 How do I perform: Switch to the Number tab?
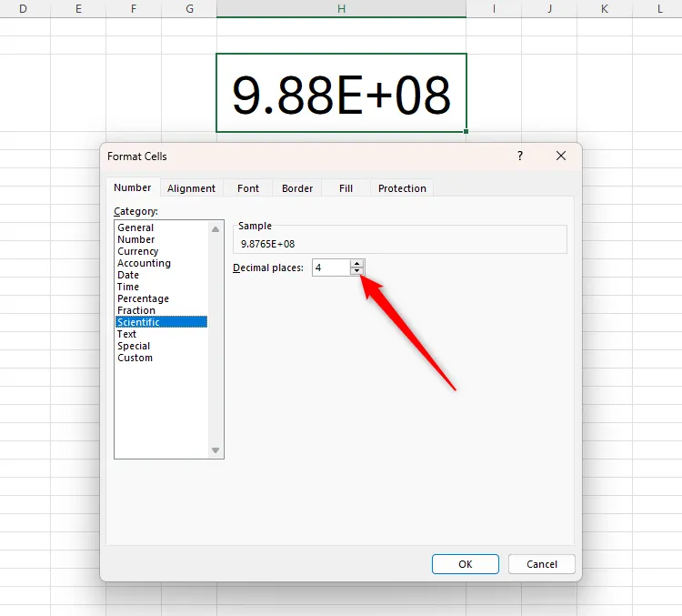pyautogui.click(x=133, y=187)
